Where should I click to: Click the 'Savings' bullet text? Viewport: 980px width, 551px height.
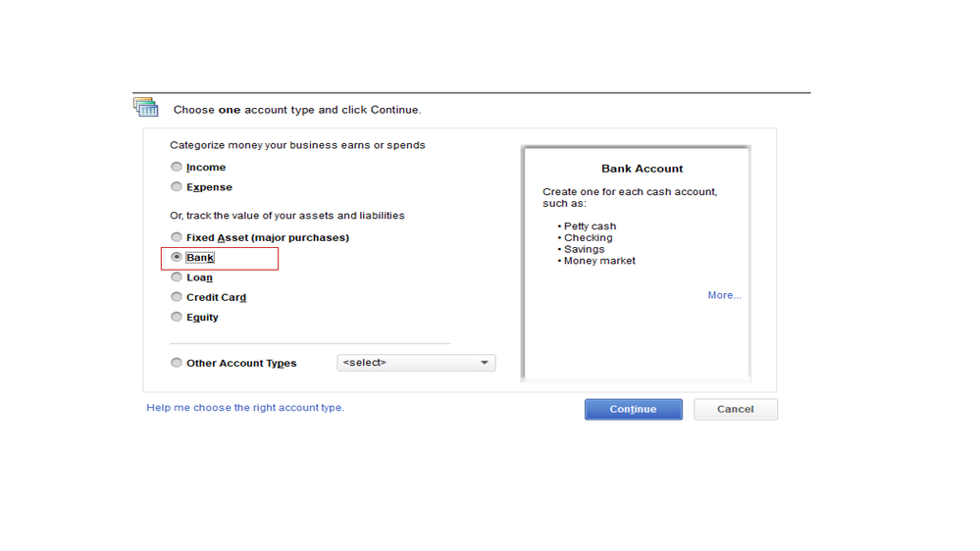point(584,249)
